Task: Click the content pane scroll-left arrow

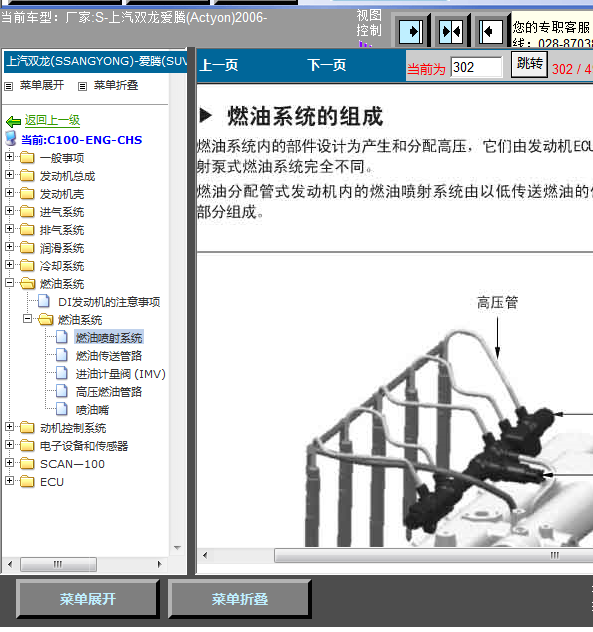Action: pyautogui.click(x=205, y=555)
